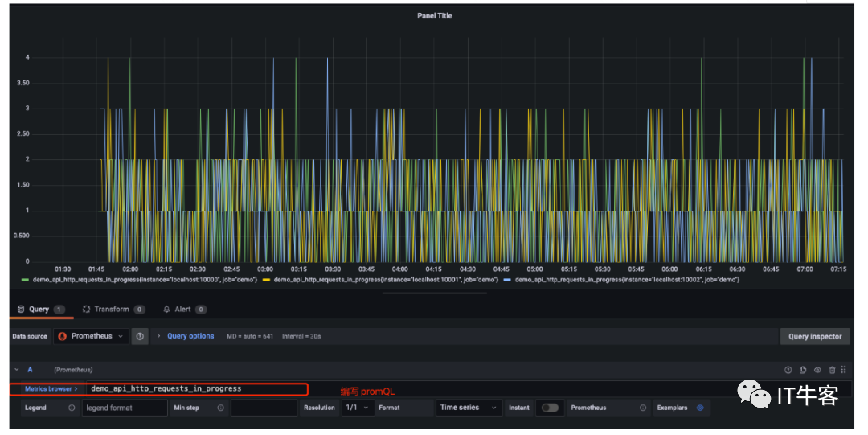Delete query A with trash icon
The width and height of the screenshot is (868, 435).
pos(832,370)
